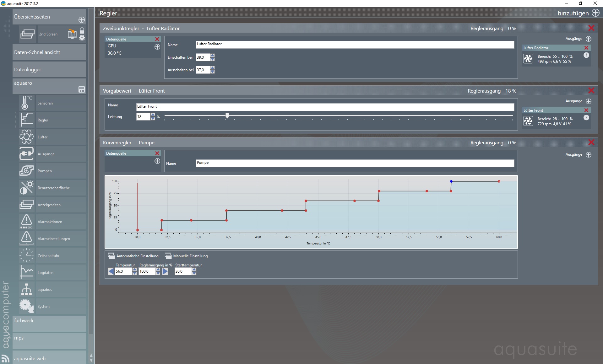Select the Alarmaktionen warning icon
This screenshot has width=603, height=364.
pyautogui.click(x=26, y=222)
